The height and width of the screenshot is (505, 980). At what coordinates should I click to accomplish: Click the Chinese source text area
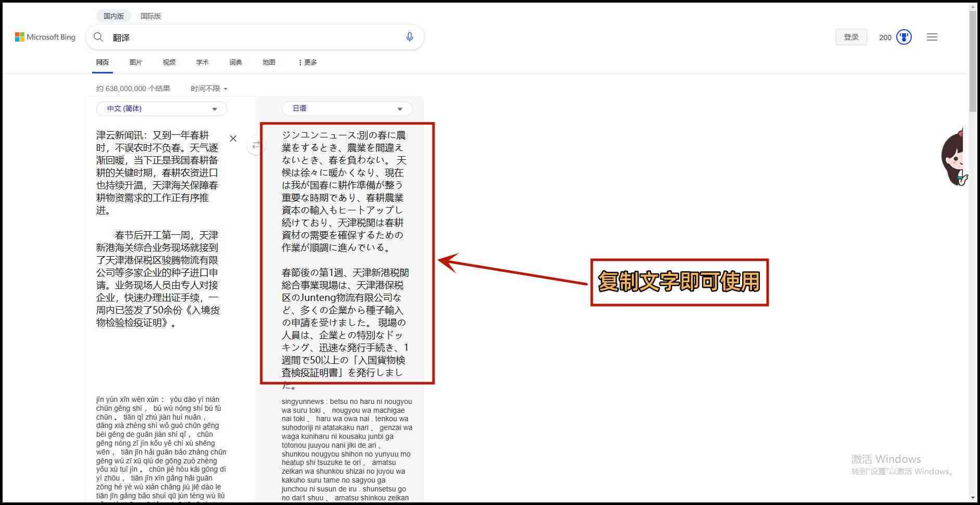(x=158, y=229)
